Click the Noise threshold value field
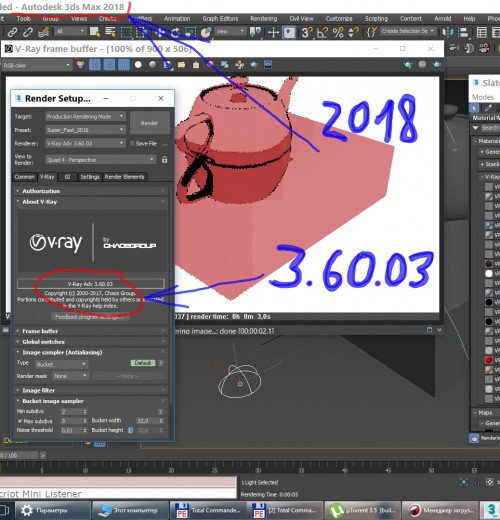 tap(71, 430)
